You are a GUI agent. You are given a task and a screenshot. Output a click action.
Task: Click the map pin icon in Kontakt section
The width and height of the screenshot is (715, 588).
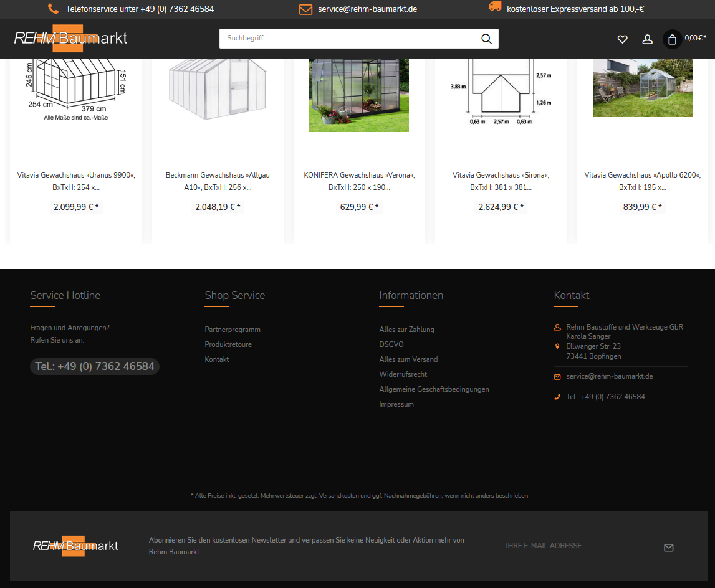coord(557,346)
